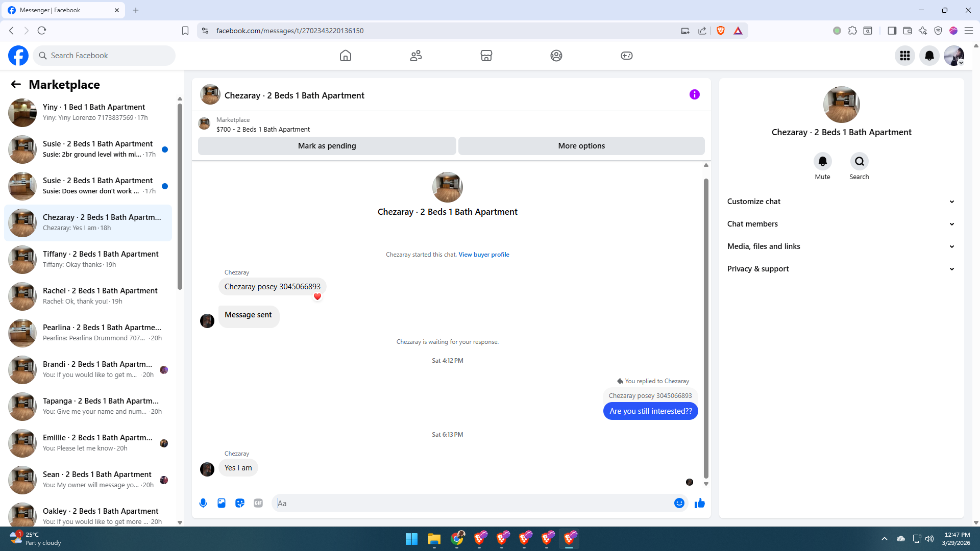Click the 'Yes I am' message bubble
Screen dimensions: 980x551
238,468
